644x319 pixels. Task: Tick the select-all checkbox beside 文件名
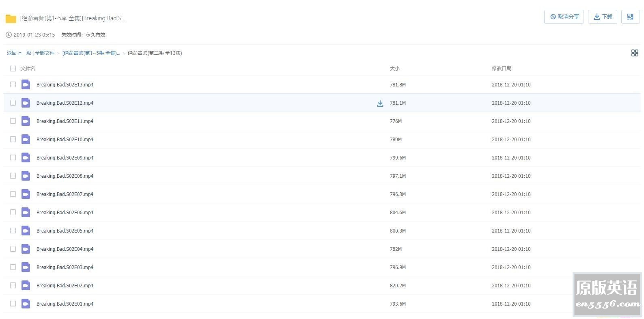coord(13,69)
